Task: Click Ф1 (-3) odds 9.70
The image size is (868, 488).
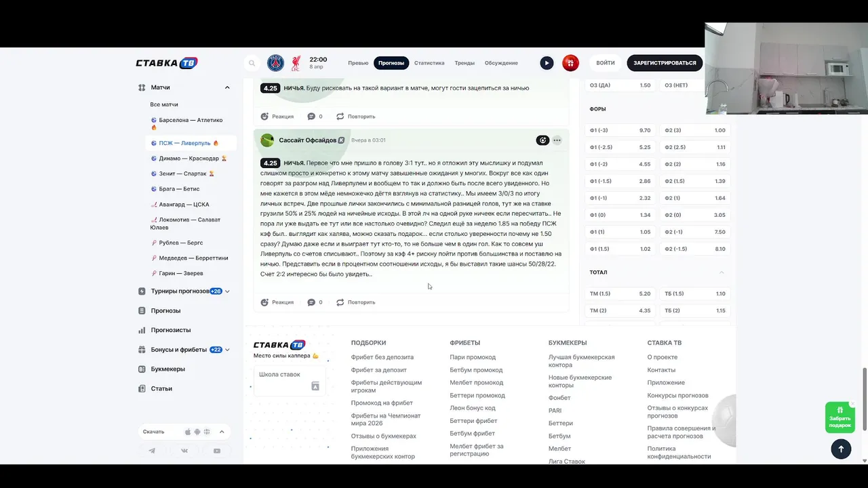Action: [620, 130]
